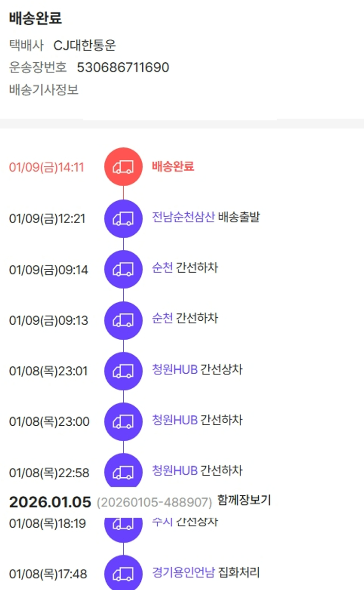Click the red 배송완료 status text
The width and height of the screenshot is (364, 590).
173,166
